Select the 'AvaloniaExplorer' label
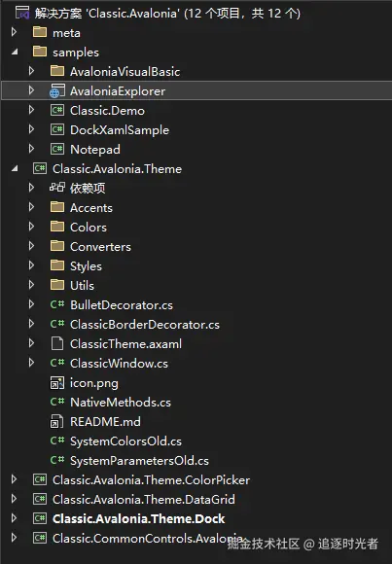The width and height of the screenshot is (392, 564). [118, 91]
